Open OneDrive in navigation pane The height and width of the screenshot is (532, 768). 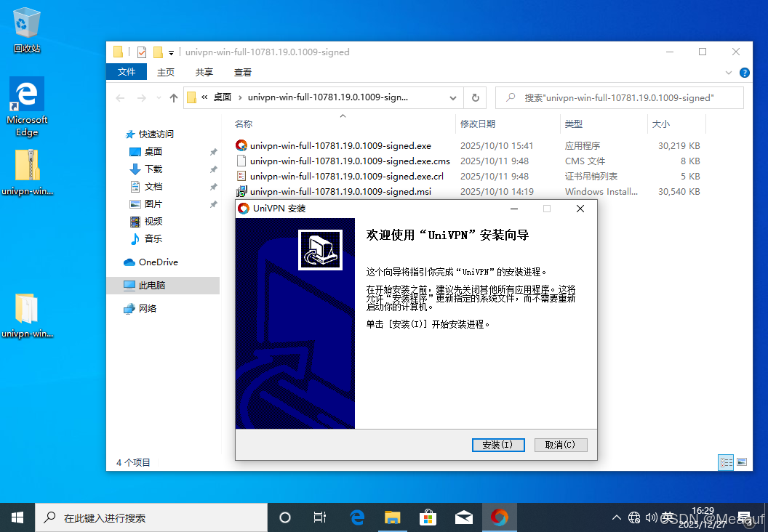pyautogui.click(x=158, y=262)
